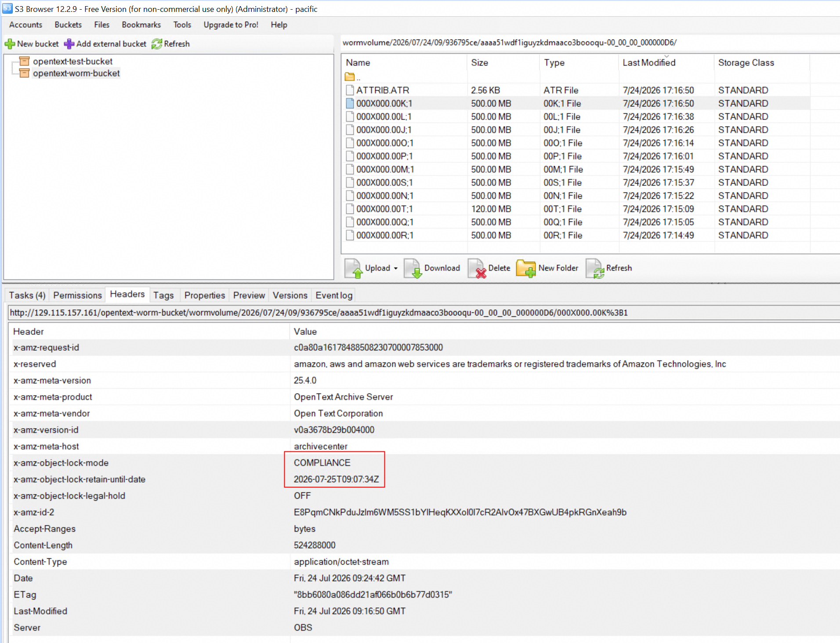840x643 pixels.
Task: Click the 000X000.00N;1 file icon
Action: tap(350, 196)
